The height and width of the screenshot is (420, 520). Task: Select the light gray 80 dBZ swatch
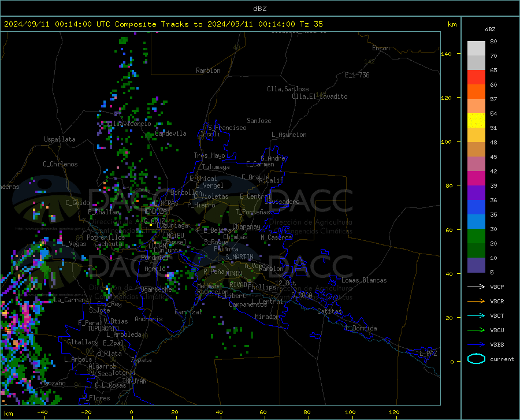point(476,49)
